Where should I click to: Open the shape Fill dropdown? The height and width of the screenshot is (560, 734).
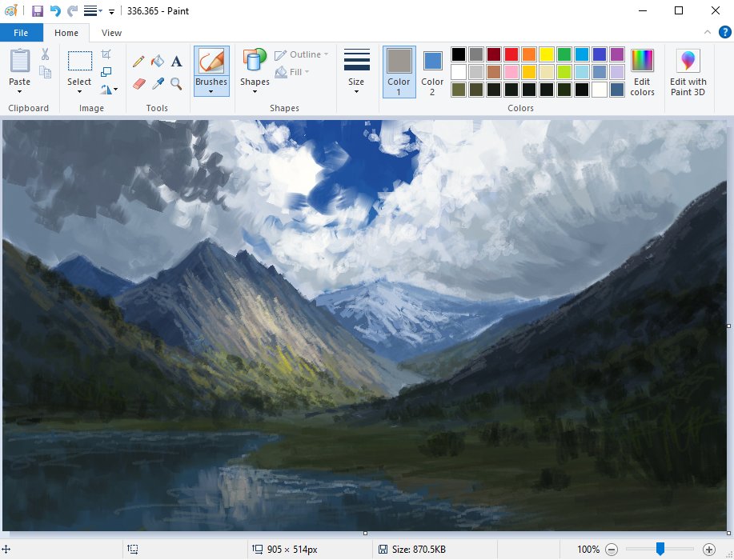pos(292,72)
